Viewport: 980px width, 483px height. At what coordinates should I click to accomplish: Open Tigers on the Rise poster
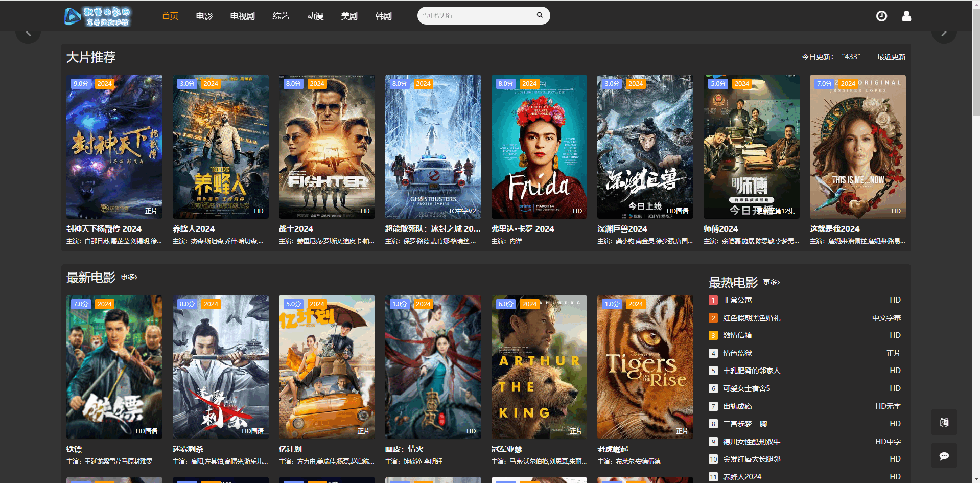pos(645,367)
